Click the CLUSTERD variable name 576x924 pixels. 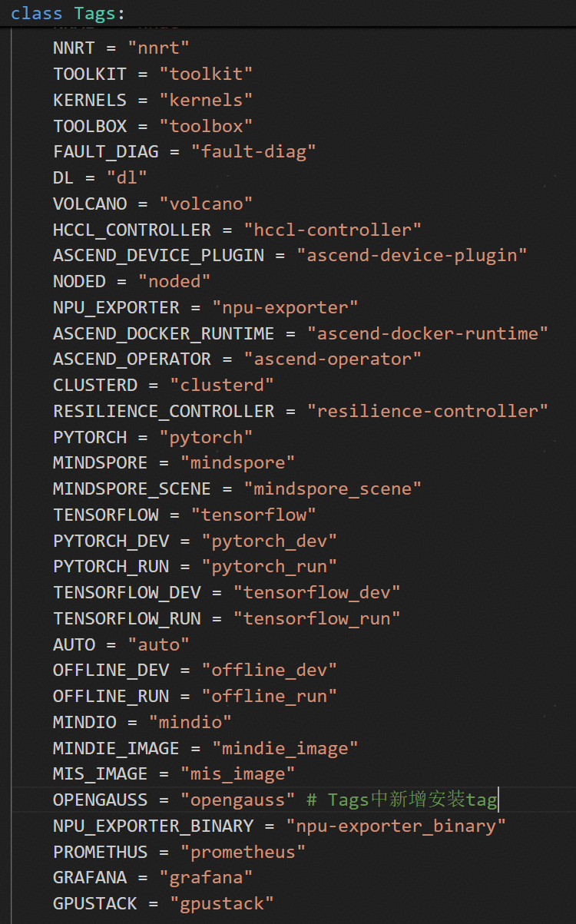95,385
